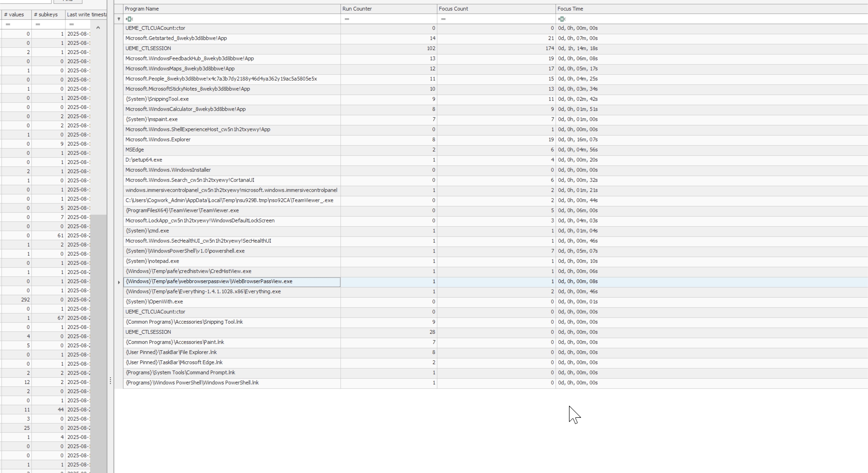The image size is (868, 473).
Task: Sort by Focus Count column header
Action: click(x=496, y=9)
